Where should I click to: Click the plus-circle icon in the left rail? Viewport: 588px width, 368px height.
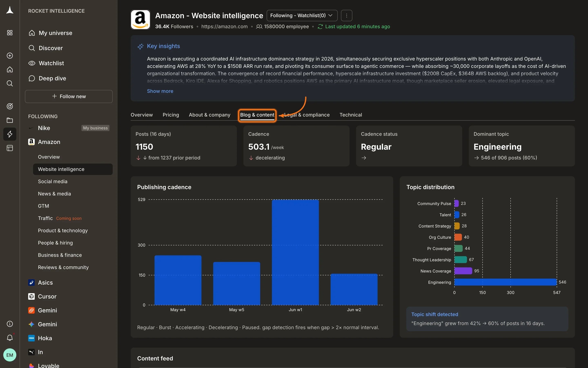click(x=10, y=55)
